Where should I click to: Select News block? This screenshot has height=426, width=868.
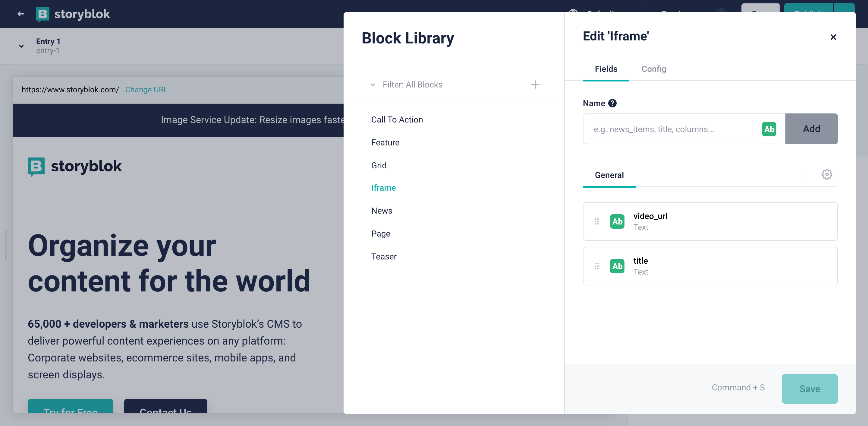[382, 211]
